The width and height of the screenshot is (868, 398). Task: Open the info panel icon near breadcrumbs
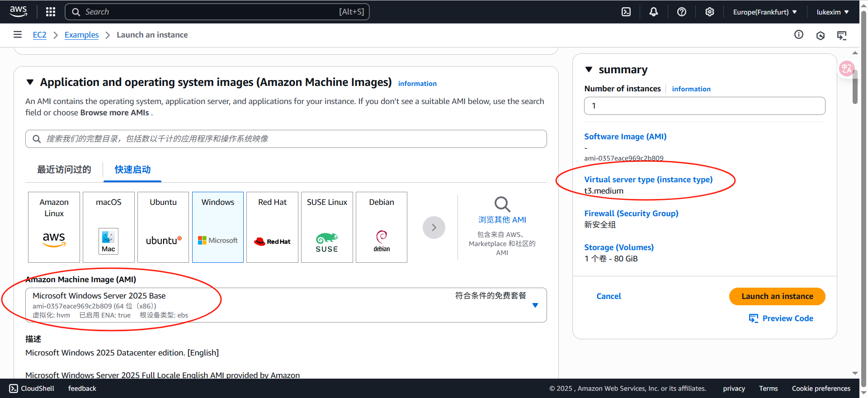(799, 34)
